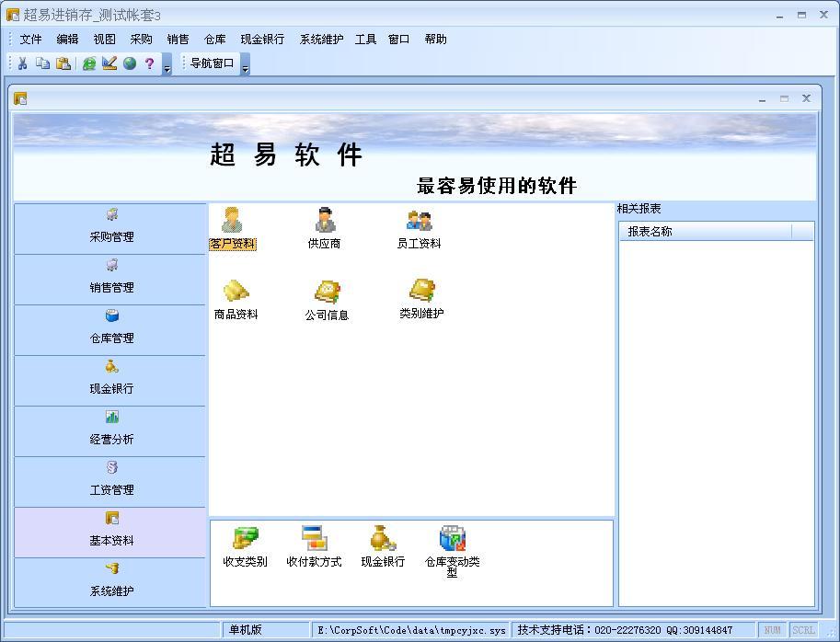Click the inner window's document icon
The width and height of the screenshot is (840, 642).
click(20, 98)
